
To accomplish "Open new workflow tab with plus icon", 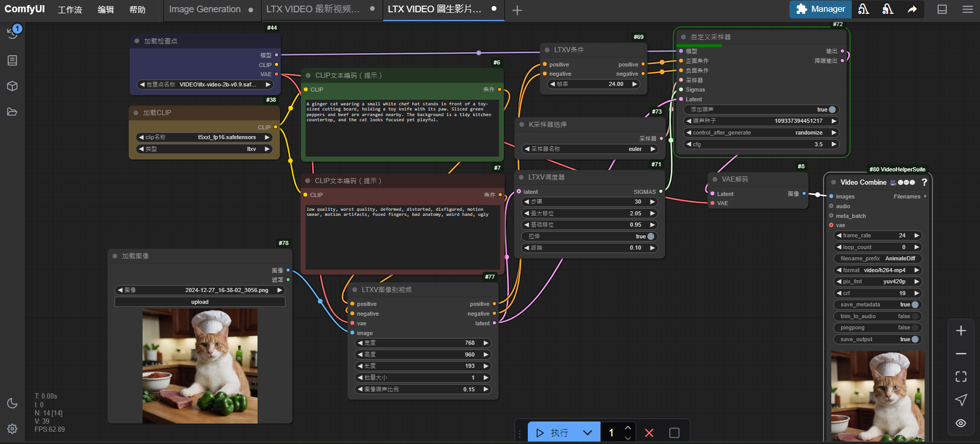I will click(517, 10).
